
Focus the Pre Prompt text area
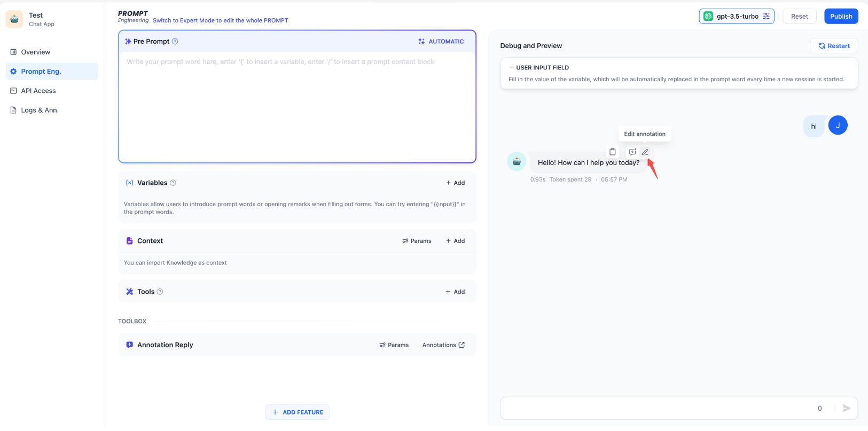pos(297,107)
